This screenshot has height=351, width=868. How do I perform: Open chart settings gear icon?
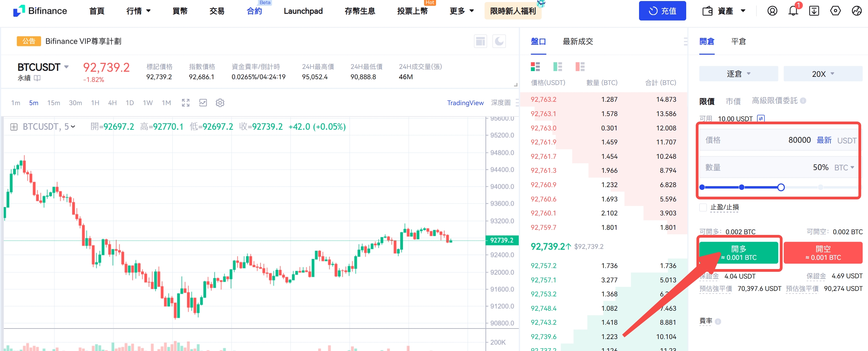point(220,103)
